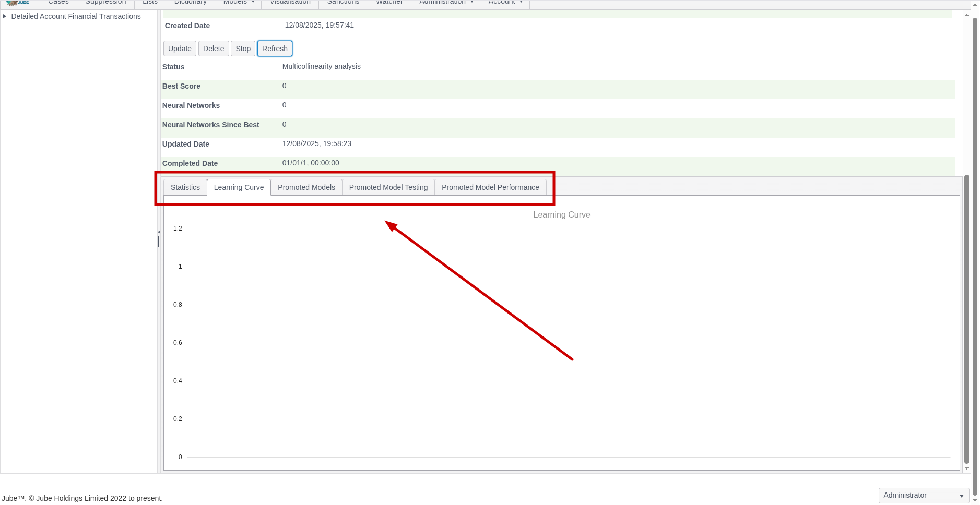Collapse the left pane with the splitter arrow
The image size is (980, 505).
pyautogui.click(x=159, y=232)
